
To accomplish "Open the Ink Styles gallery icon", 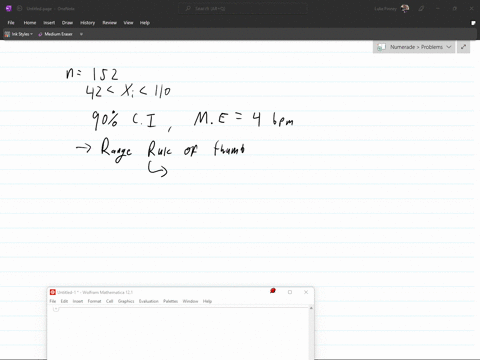I will click(7, 34).
